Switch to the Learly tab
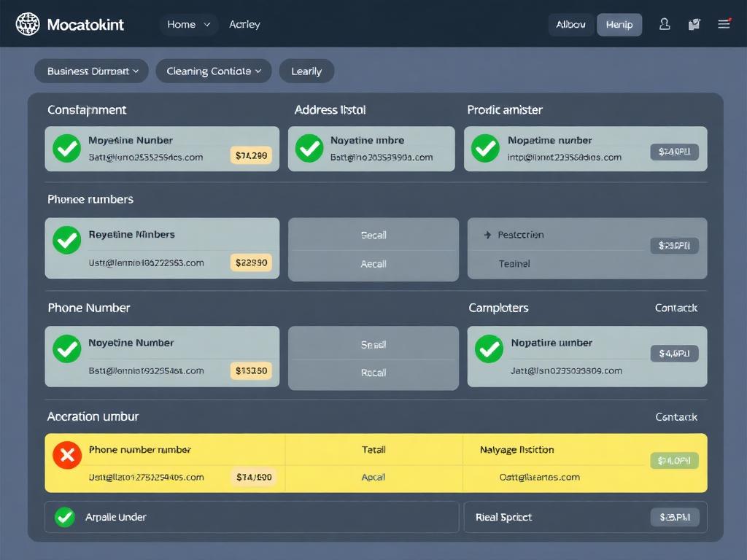747x560 pixels. (x=306, y=71)
